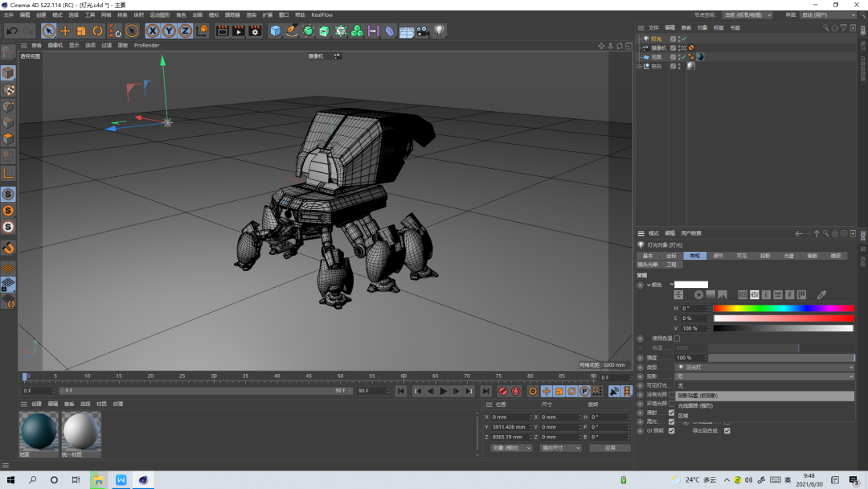This screenshot has height=489, width=868.
Task: Open the 运动图形 menu
Action: (x=160, y=15)
